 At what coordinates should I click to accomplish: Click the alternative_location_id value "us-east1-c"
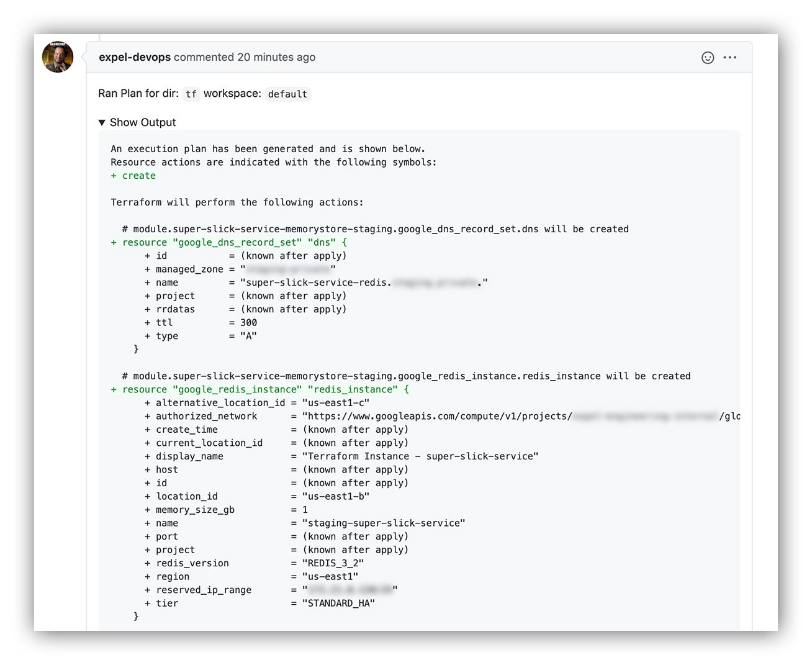(336, 402)
